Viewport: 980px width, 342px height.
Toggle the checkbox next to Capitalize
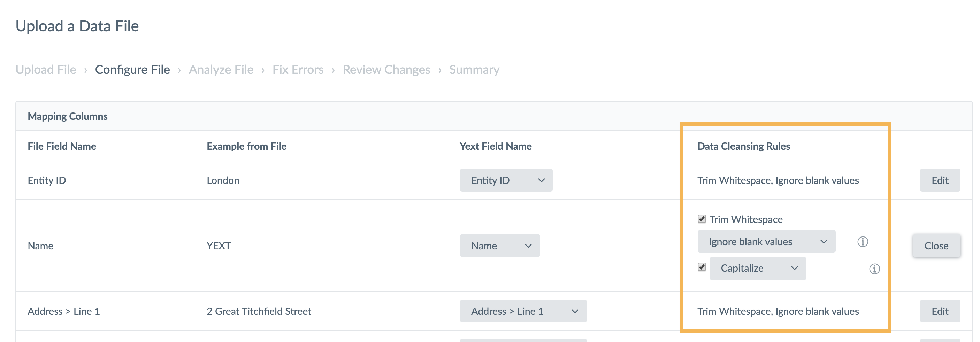[x=702, y=267]
